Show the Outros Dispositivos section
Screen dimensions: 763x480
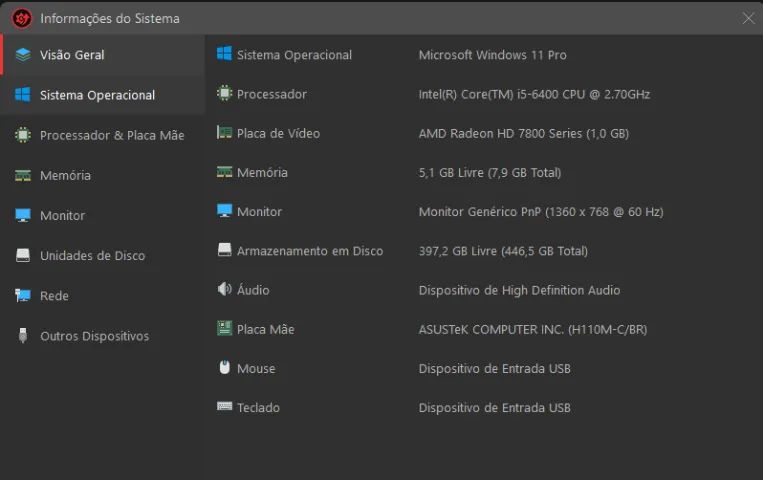click(x=102, y=336)
